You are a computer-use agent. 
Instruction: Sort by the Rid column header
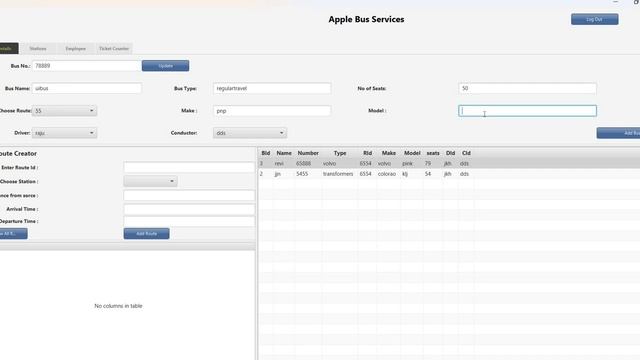point(367,153)
